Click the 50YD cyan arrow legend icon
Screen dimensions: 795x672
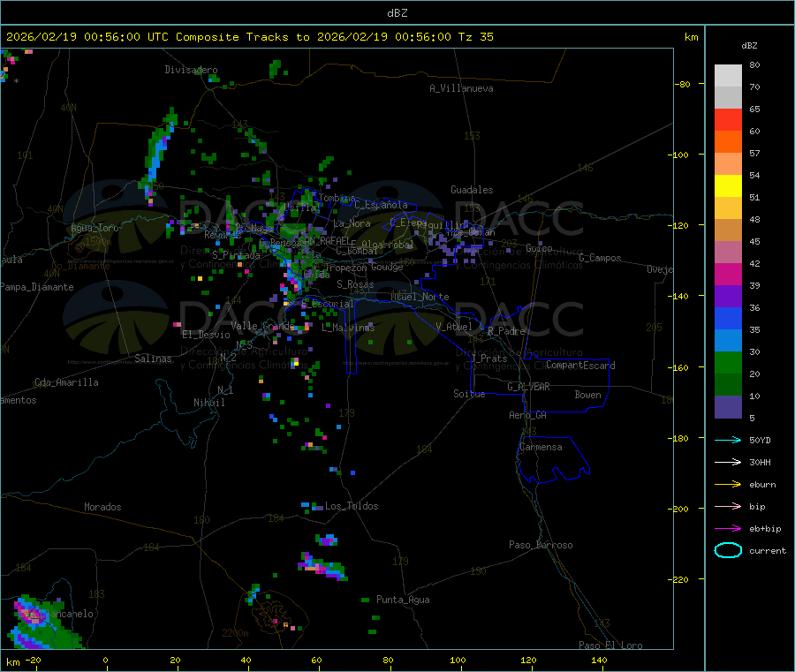[x=728, y=440]
